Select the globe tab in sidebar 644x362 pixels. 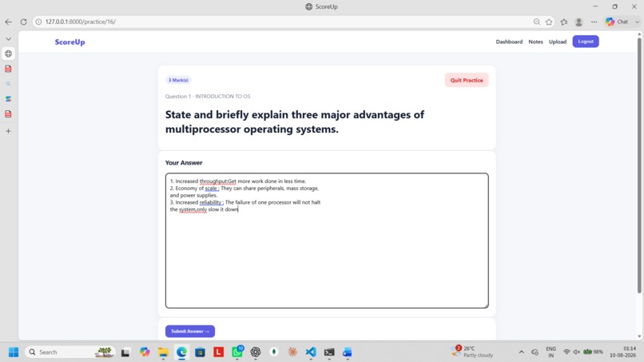coord(8,54)
